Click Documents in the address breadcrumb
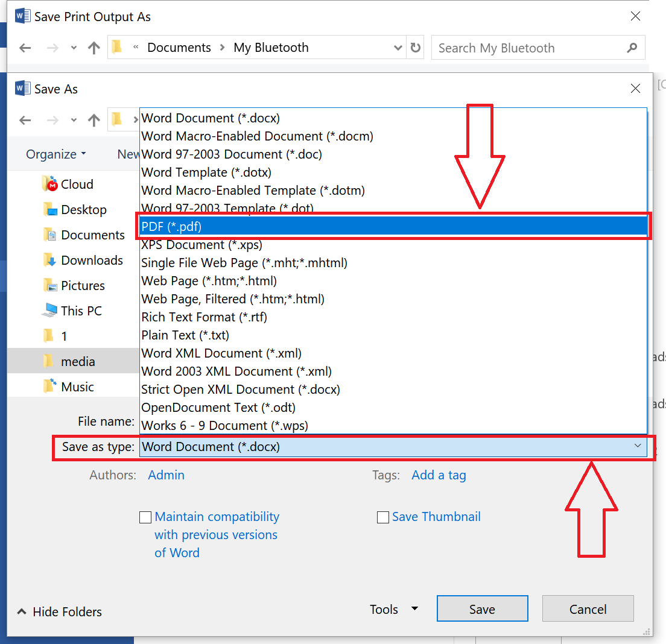The height and width of the screenshot is (644, 666). (179, 48)
